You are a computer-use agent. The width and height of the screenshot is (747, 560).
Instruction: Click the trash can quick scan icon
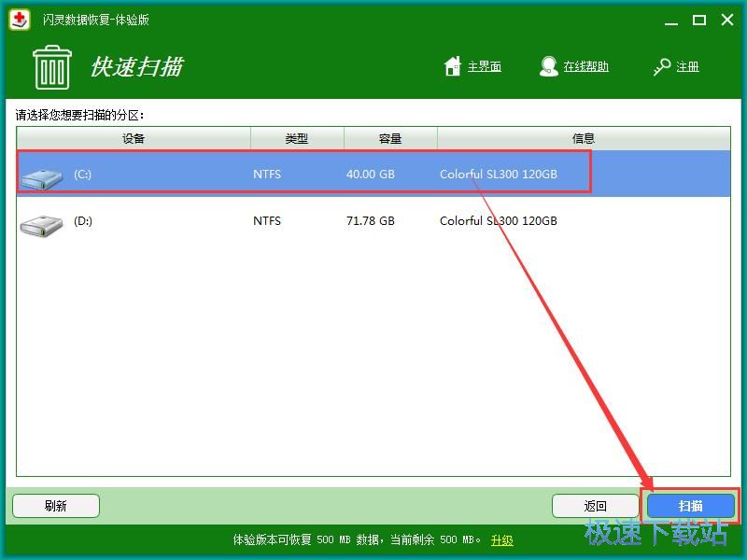click(52, 67)
